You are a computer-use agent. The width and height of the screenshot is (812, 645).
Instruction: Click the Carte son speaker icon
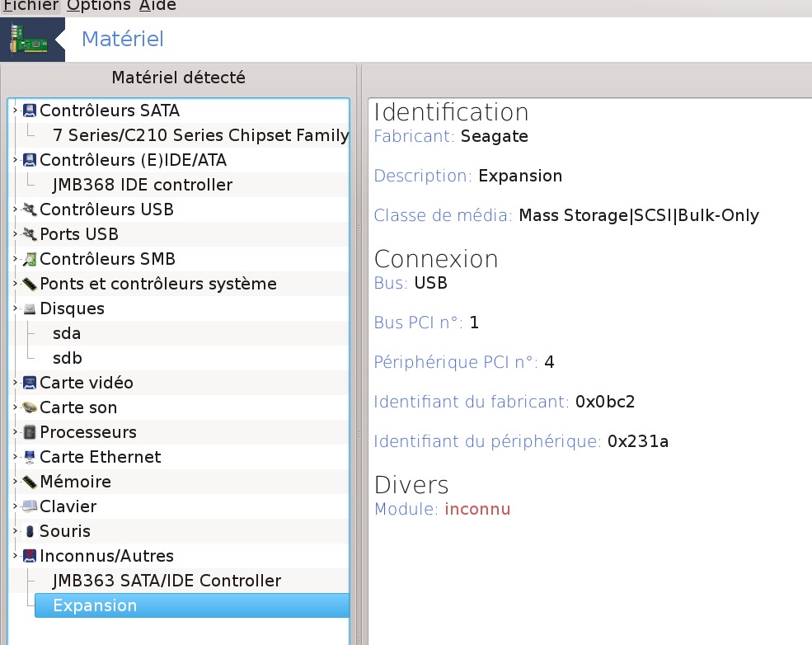tap(30, 407)
